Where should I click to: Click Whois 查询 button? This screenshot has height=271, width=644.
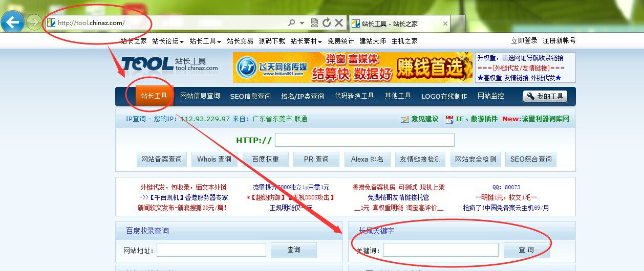tap(214, 160)
